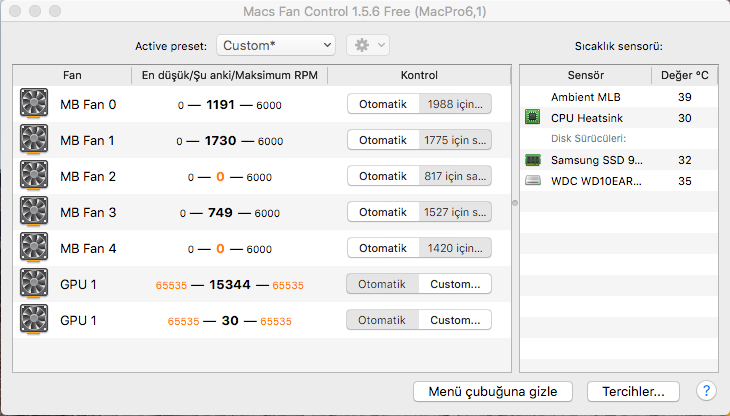Click the Sensör column header

pos(585,75)
